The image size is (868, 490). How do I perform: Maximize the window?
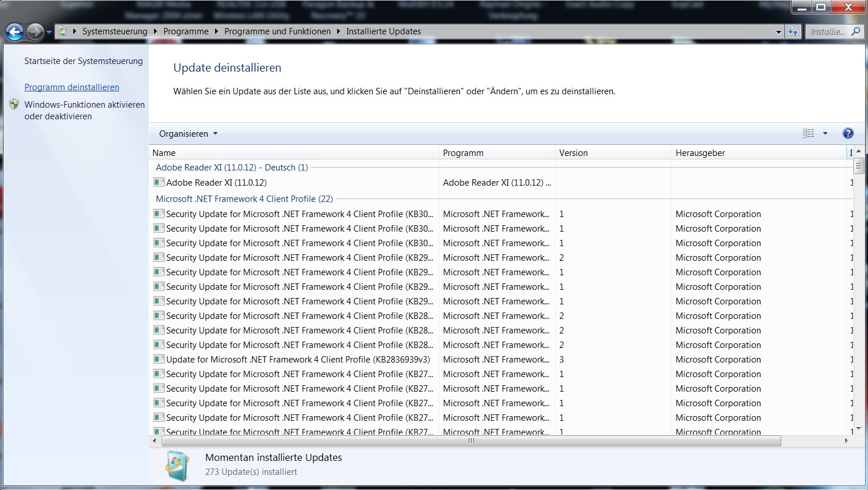(x=821, y=8)
